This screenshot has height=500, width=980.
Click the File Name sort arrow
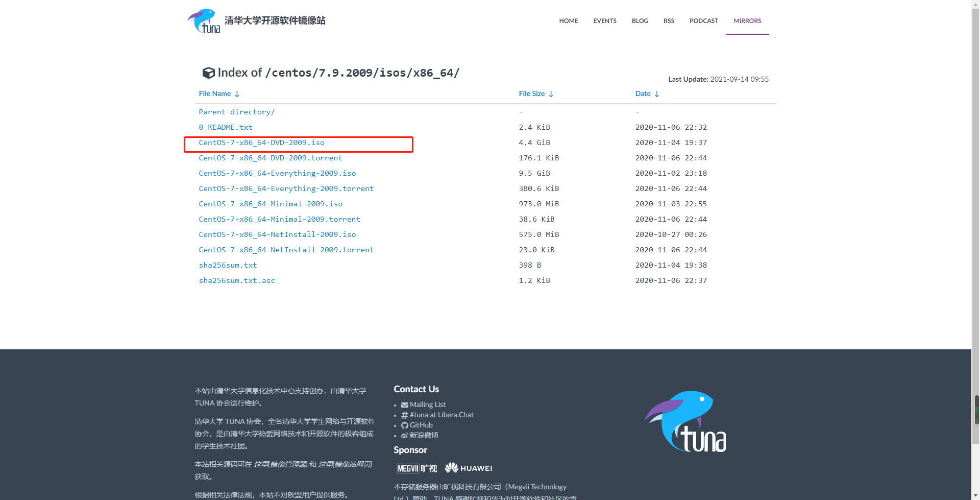237,94
